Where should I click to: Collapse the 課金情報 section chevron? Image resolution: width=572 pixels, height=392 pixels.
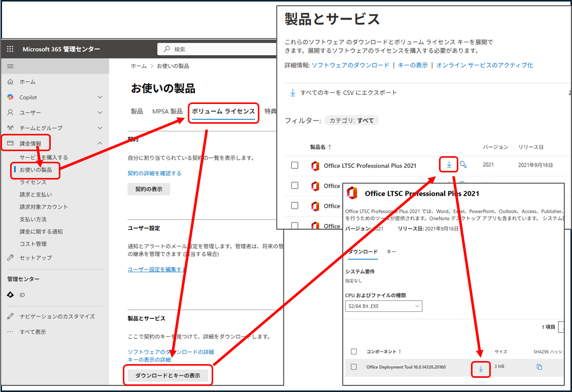pos(100,144)
